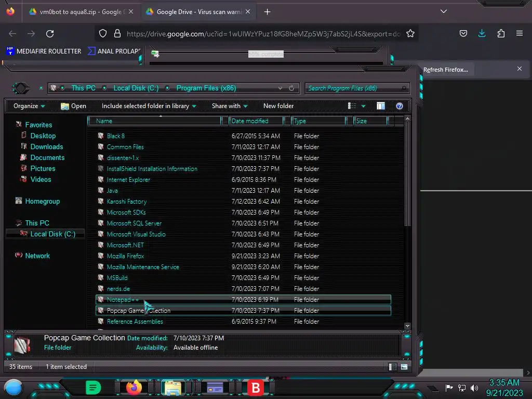This screenshot has width=532, height=399.
Task: Click Explorer vertical scrollbar thumb
Action: click(x=407, y=175)
